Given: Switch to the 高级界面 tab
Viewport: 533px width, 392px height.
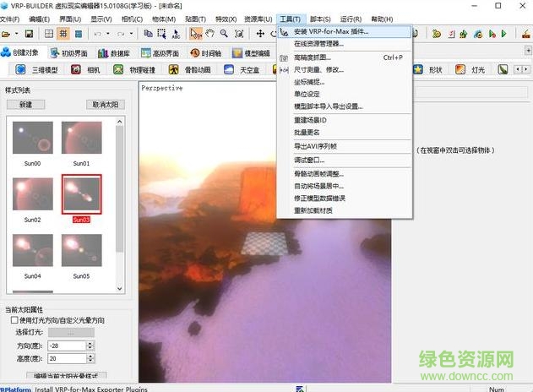Looking at the screenshot, I should coord(160,53).
